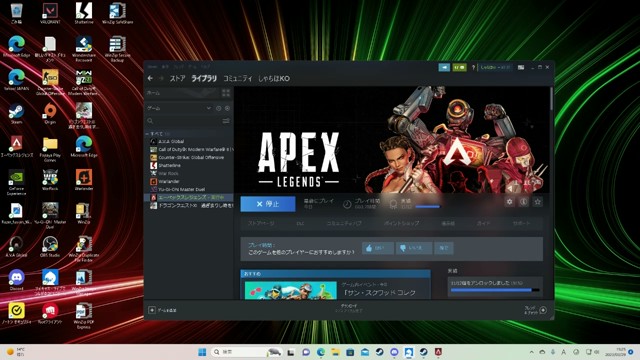
Task: Open the OBS Studio desktop shortcut
Action: coord(50,247)
